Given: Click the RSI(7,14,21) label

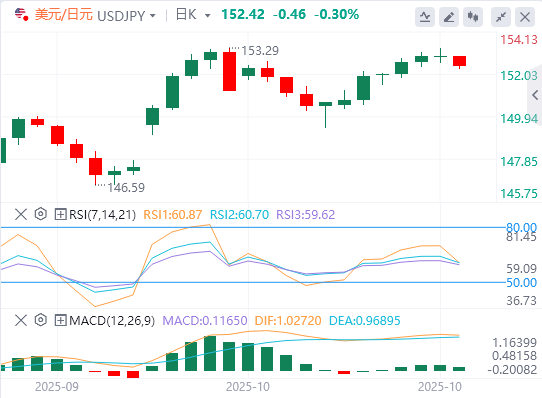Looking at the screenshot, I should pyautogui.click(x=102, y=215).
